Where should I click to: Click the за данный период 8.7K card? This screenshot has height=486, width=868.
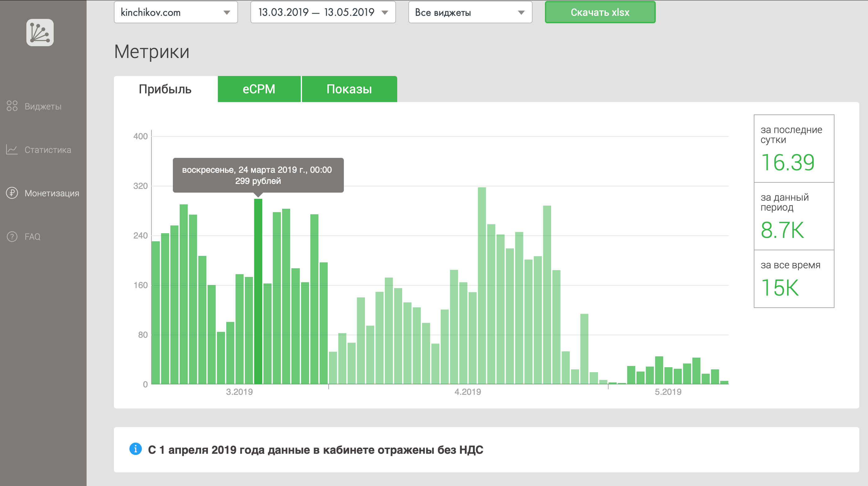pos(794,216)
